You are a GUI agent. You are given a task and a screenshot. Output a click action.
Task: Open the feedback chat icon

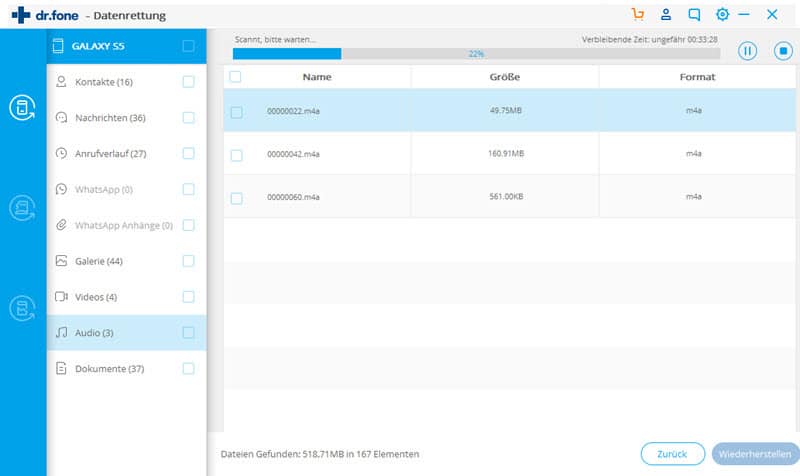[694, 15]
